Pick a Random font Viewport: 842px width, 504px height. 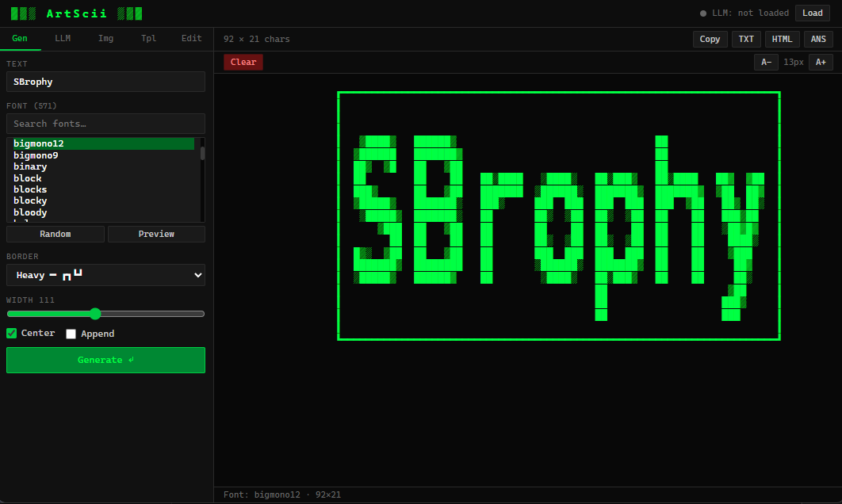55,234
